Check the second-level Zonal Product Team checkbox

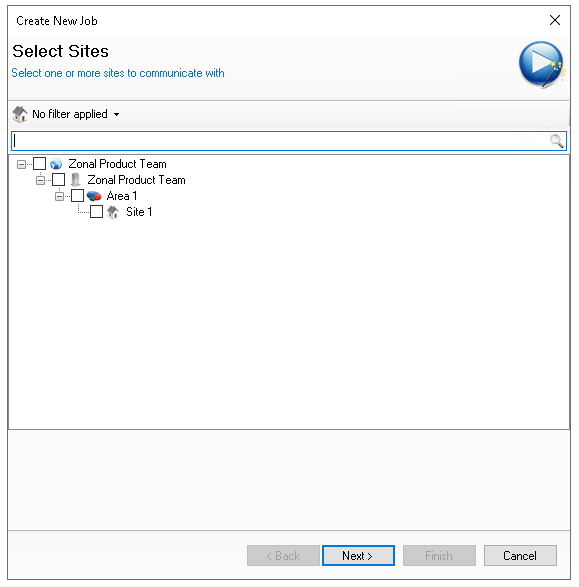[58, 180]
